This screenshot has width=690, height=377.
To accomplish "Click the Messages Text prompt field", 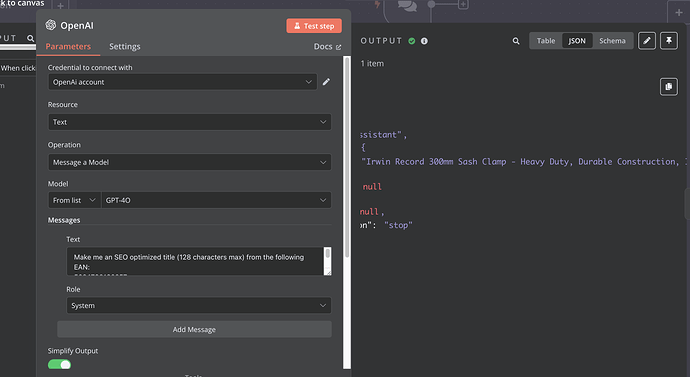I will click(x=195, y=261).
